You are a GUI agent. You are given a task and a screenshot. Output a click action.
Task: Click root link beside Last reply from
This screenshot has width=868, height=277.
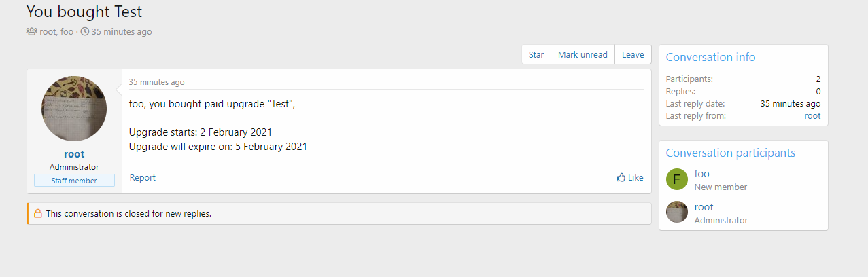tap(812, 116)
